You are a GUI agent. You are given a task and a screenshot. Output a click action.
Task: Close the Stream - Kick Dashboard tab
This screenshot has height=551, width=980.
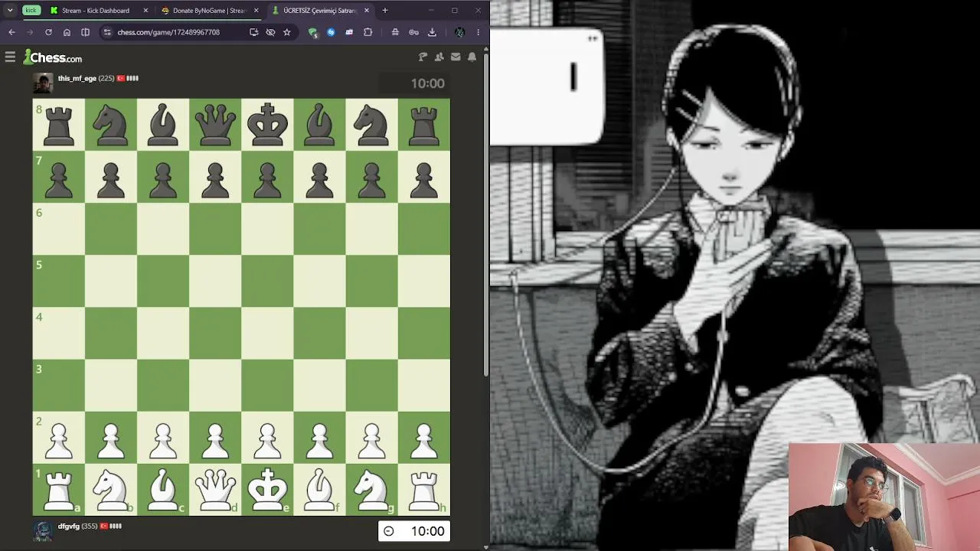tap(145, 11)
